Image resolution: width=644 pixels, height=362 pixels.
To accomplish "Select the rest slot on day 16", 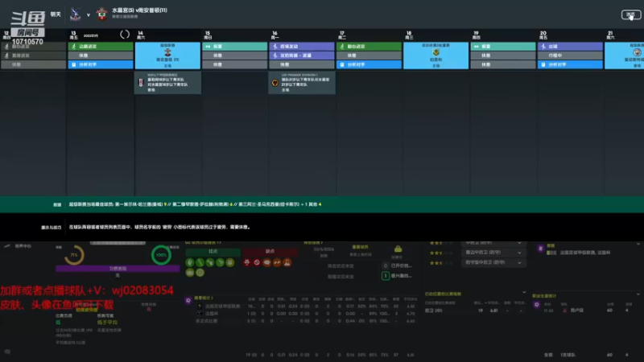I will (302, 64).
